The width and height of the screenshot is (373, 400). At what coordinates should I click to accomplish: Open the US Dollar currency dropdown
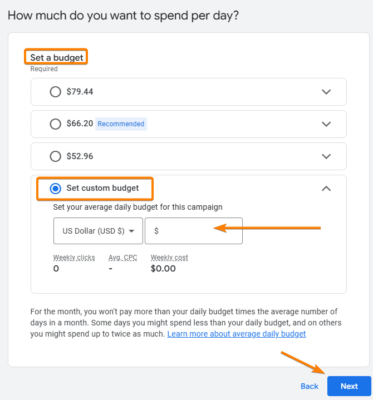pos(98,231)
